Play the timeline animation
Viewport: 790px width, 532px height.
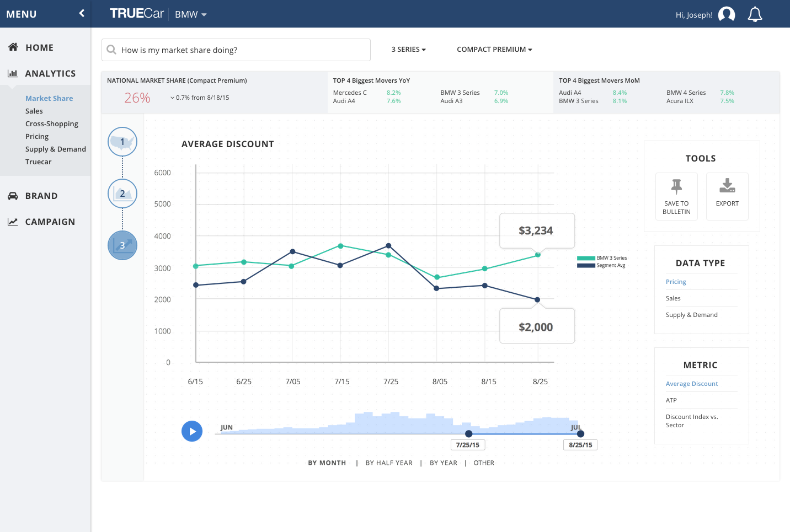[x=192, y=431]
